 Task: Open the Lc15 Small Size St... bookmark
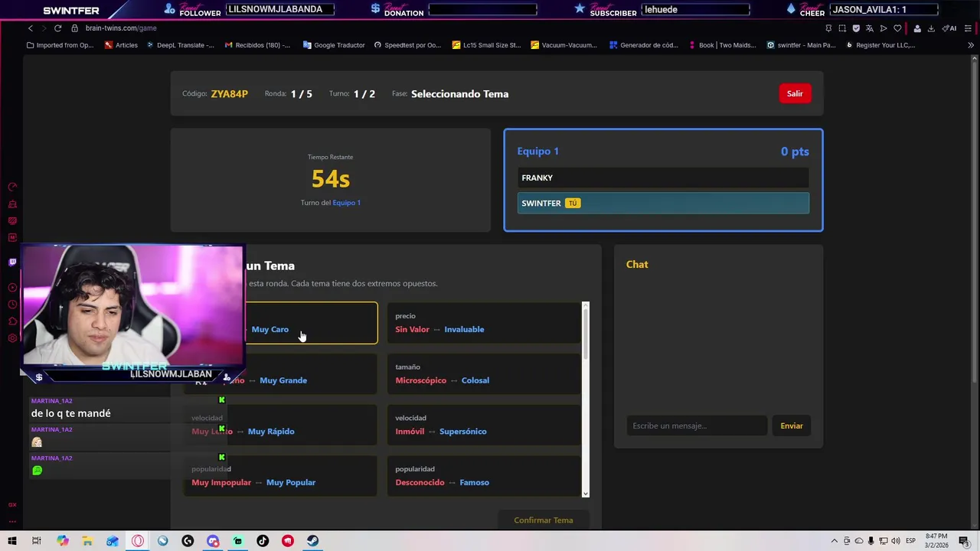[x=487, y=45]
